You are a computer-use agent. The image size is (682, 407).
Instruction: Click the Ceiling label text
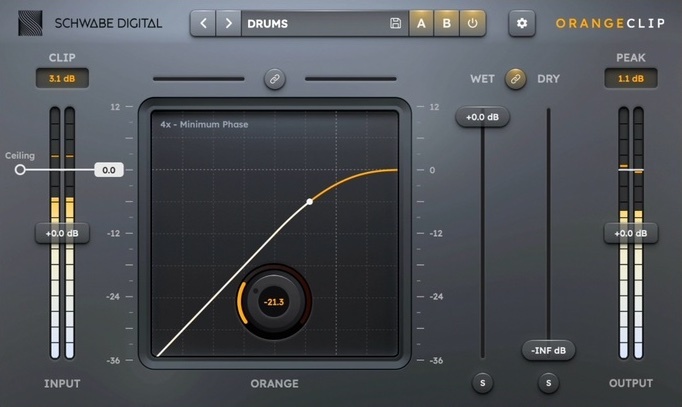[x=20, y=156]
